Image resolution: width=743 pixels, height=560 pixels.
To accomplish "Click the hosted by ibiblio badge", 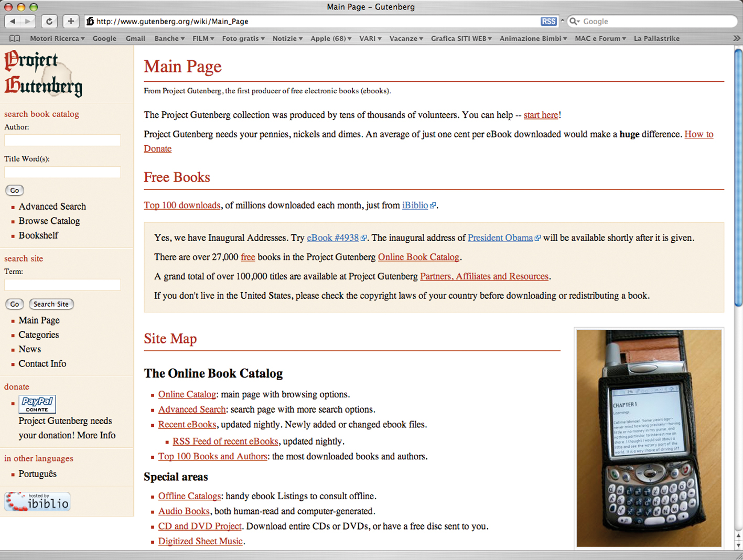I will (37, 501).
